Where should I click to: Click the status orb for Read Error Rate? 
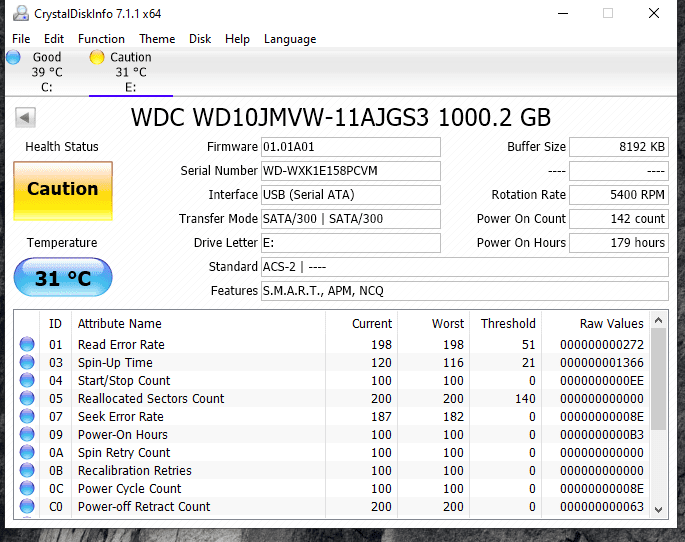(x=27, y=344)
